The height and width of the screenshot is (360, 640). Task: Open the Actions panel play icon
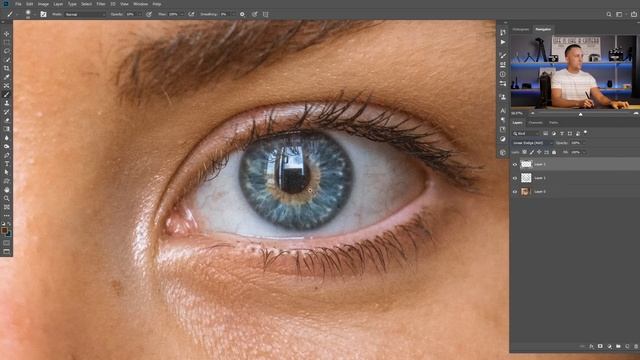coord(503,42)
